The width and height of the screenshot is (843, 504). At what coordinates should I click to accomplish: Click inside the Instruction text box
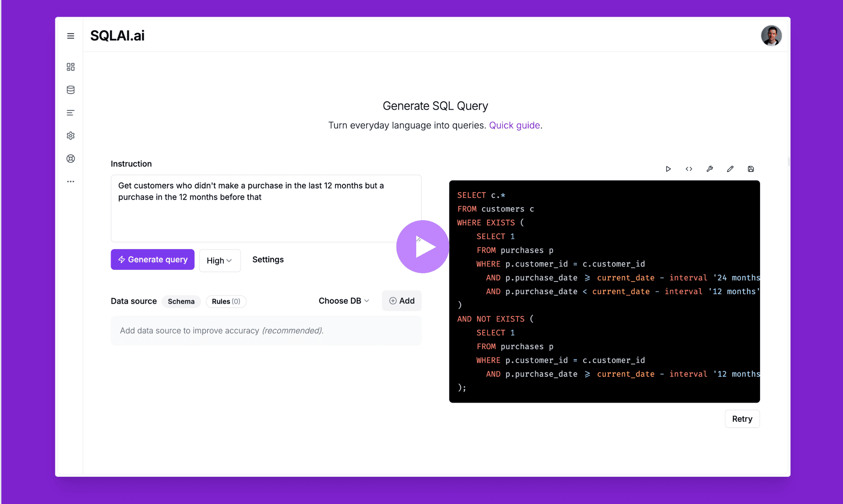[266, 208]
